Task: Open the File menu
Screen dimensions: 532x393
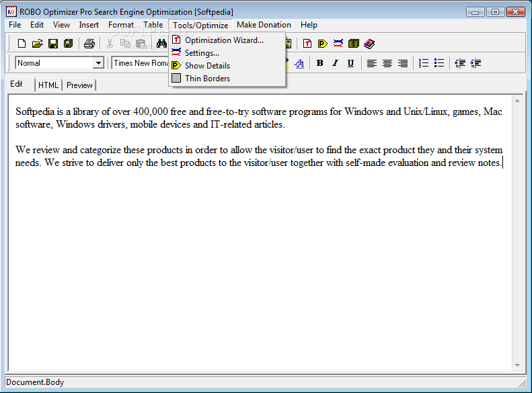Action: click(x=15, y=25)
